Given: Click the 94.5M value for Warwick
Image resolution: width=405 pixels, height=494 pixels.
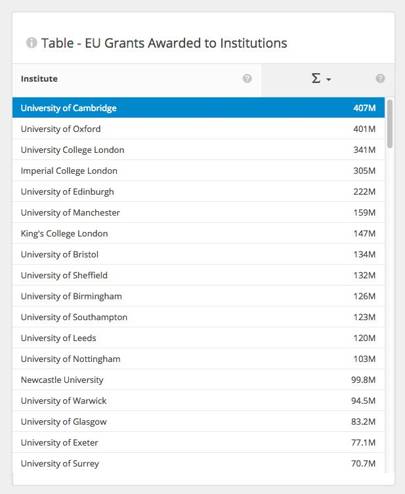Looking at the screenshot, I should [363, 401].
